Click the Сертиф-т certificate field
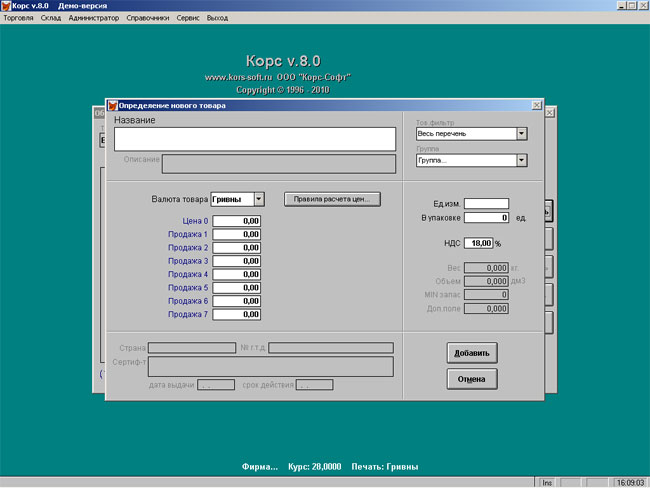This screenshot has height=488, width=650. coord(271,367)
